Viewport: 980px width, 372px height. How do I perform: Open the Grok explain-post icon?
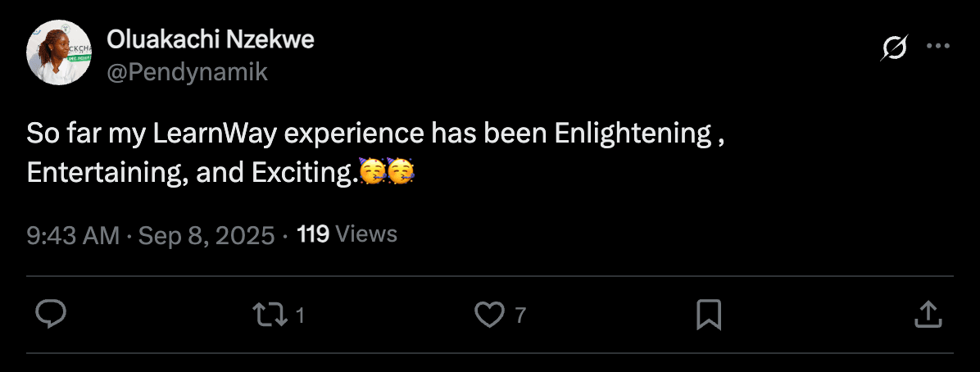[x=894, y=50]
